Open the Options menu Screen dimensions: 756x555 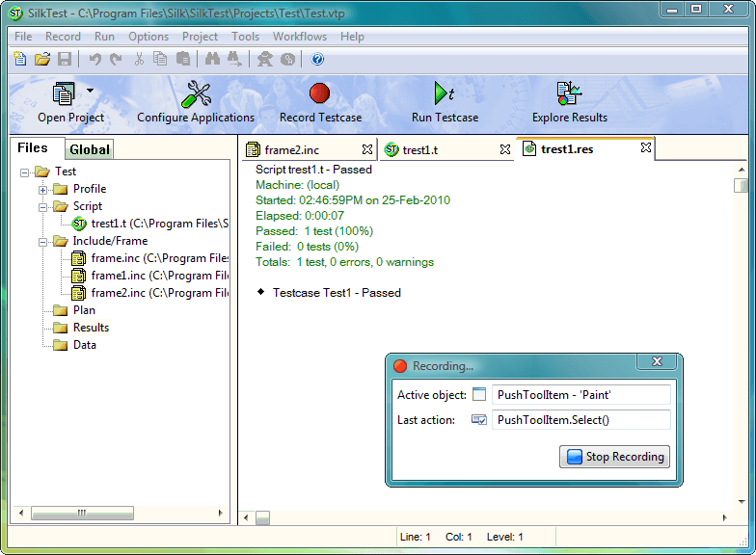coord(148,37)
